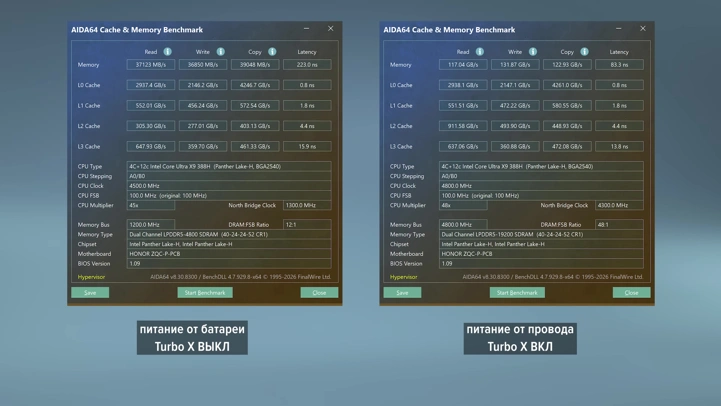Click Write info icon in right AIDA64 window
Image resolution: width=721 pixels, height=406 pixels.
pos(533,51)
